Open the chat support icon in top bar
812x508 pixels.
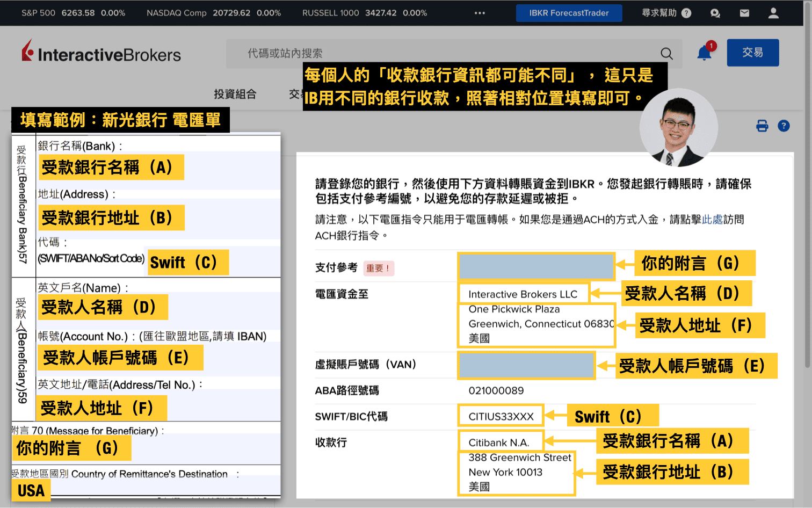pos(715,13)
